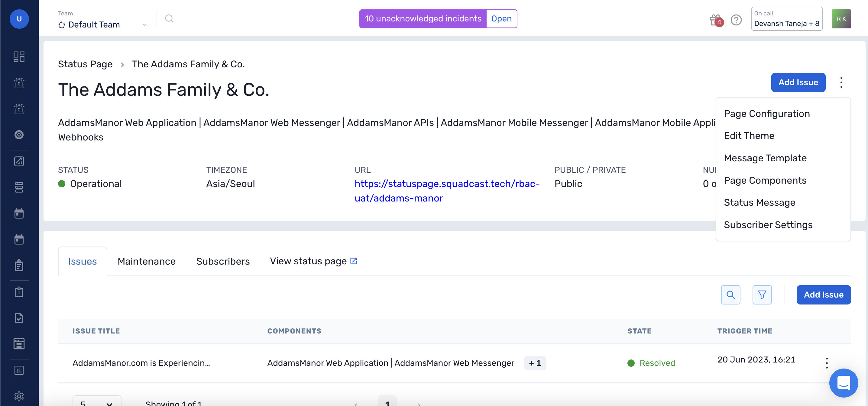The image size is (868, 406).
Task: Open the Analytics panel from the sidebar
Action: pyautogui.click(x=19, y=161)
